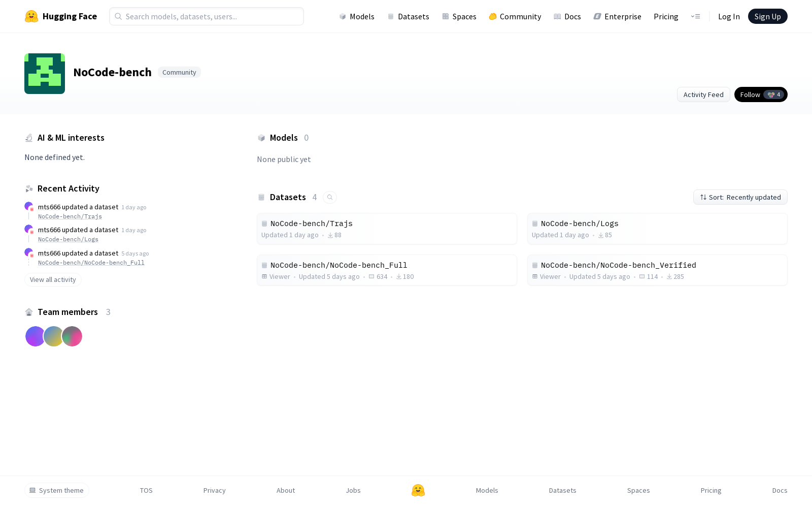Click the Recent Activity heading
Screen dimensions: 812x508
point(69,188)
